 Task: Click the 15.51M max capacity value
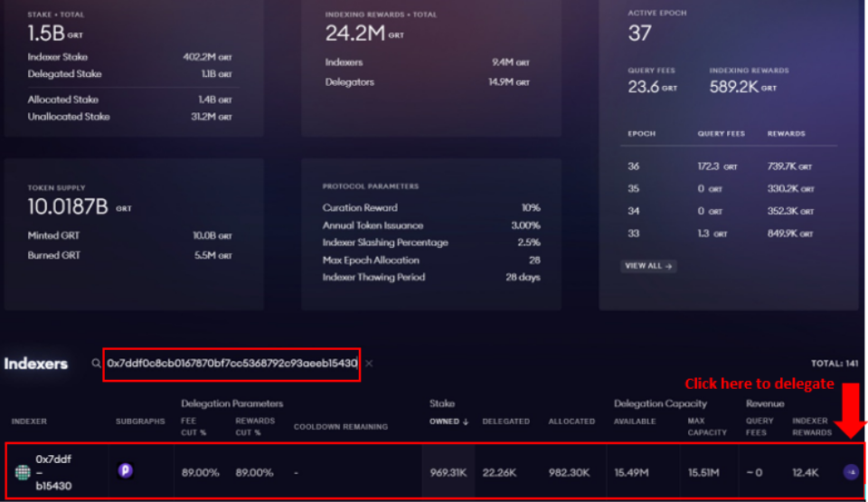(703, 473)
